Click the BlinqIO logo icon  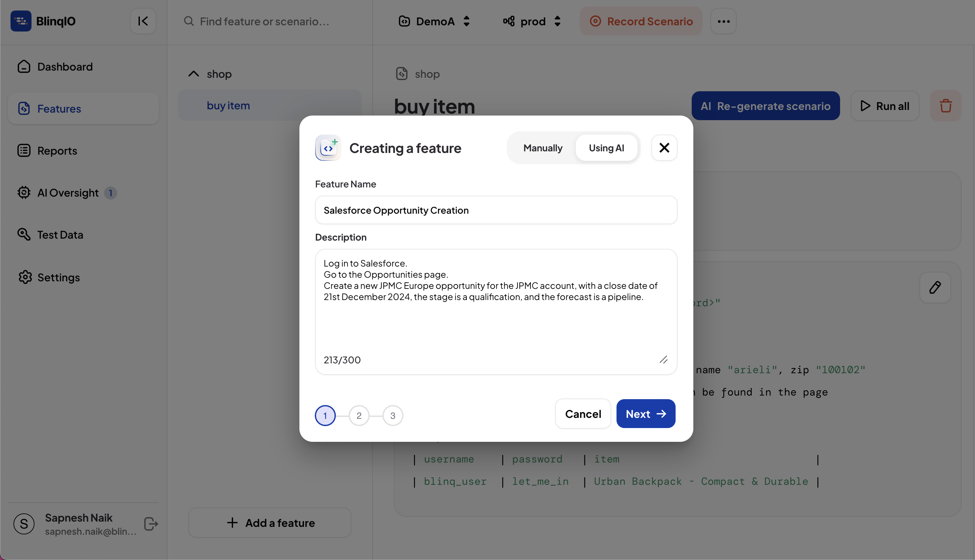[21, 21]
